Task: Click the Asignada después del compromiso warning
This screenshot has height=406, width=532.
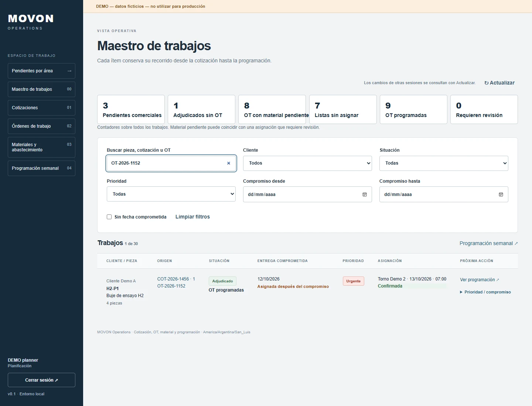Action: tap(293, 286)
